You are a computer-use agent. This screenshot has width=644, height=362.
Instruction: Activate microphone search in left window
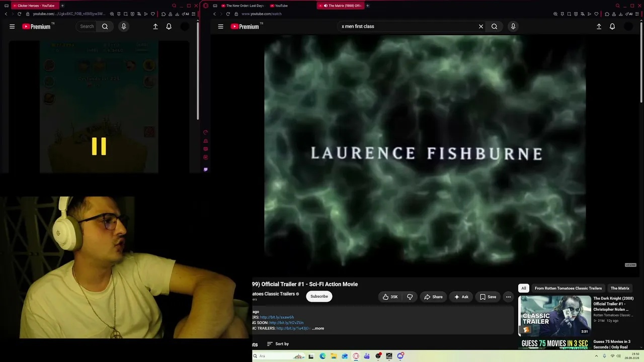pos(124,27)
